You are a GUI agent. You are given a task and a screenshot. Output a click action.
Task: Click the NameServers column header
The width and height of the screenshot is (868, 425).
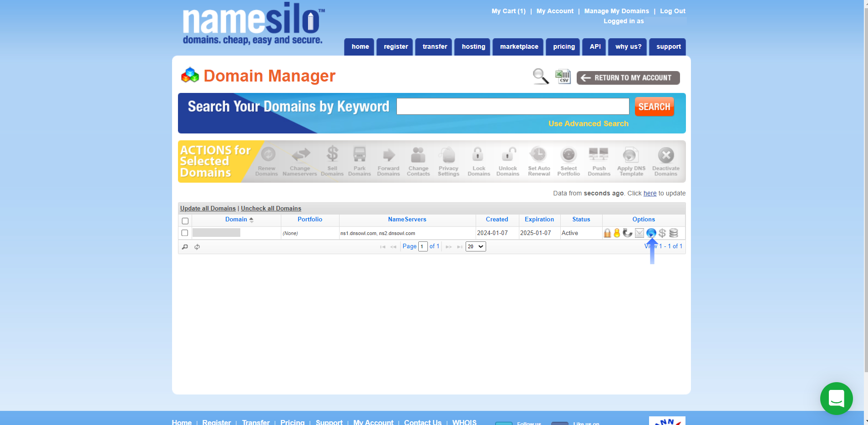pyautogui.click(x=407, y=220)
